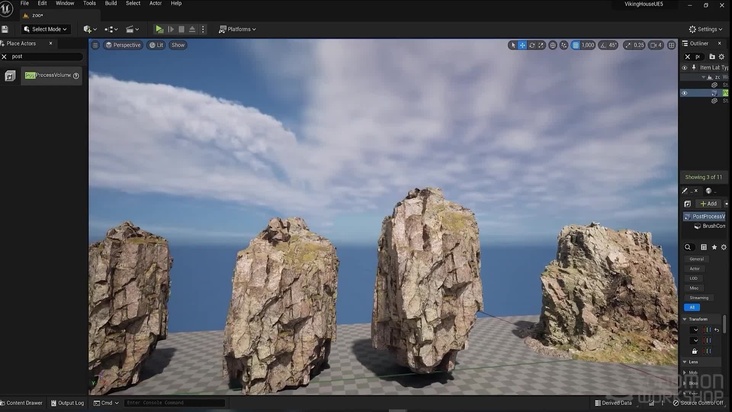Collapse the zoo level tree in Outliner

click(x=704, y=77)
